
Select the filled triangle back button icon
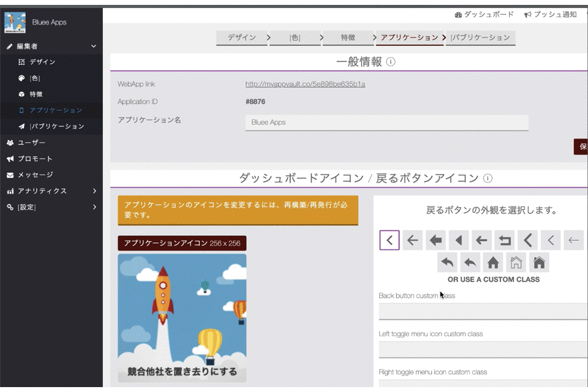(x=459, y=241)
